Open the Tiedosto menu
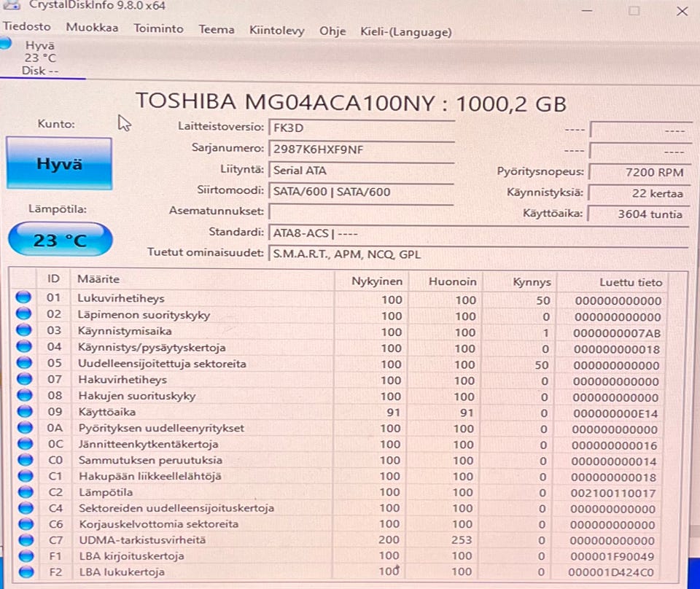 pyautogui.click(x=27, y=26)
